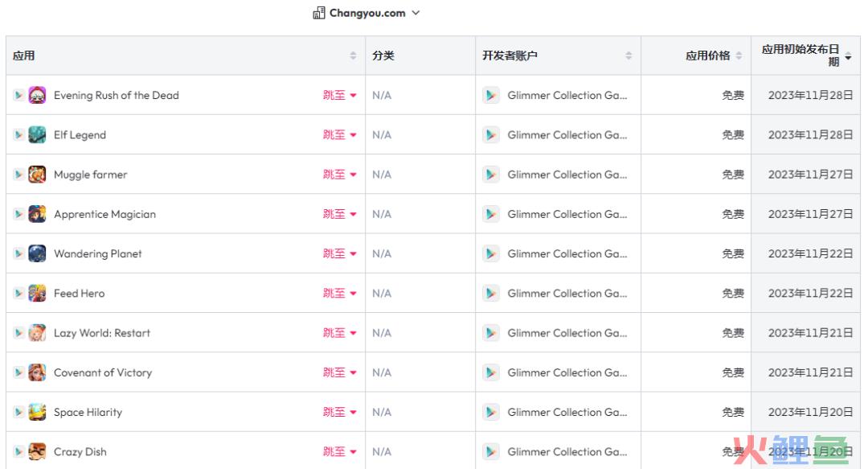
Task: Open 跳至 dropdown for Space Hilarity
Action: pos(339,412)
